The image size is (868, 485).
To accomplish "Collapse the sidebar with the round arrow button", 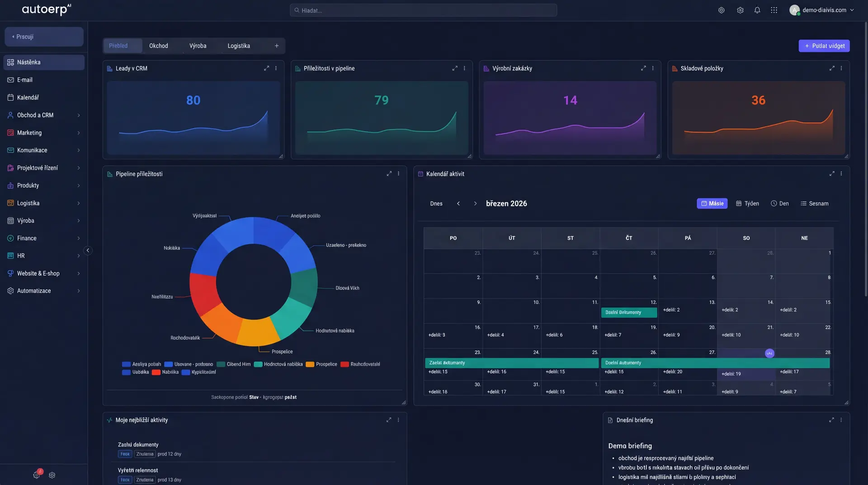I will coord(88,251).
